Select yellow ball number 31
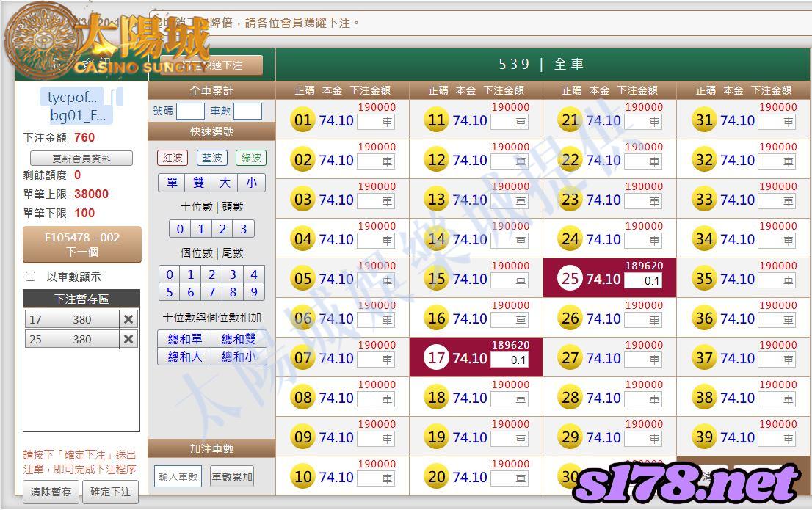 (704, 120)
